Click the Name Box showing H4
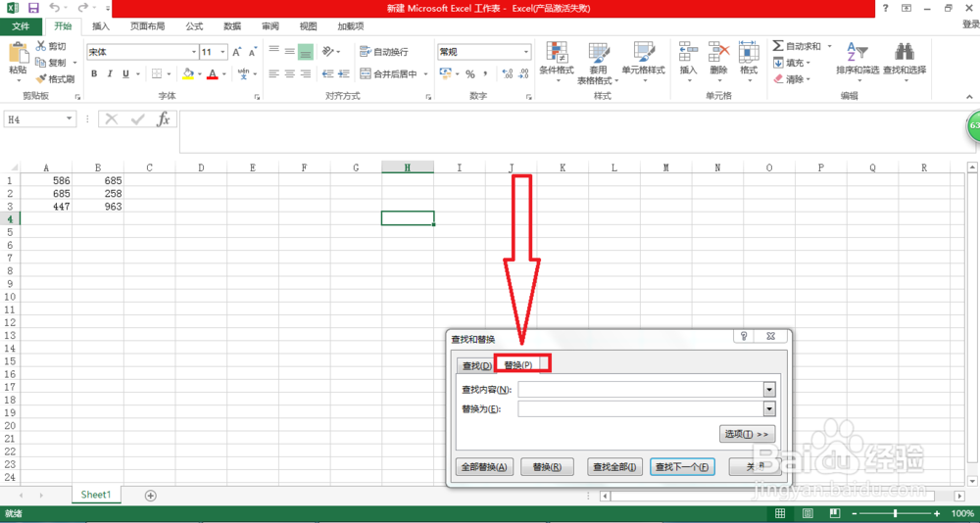The height and width of the screenshot is (523, 980). (40, 119)
